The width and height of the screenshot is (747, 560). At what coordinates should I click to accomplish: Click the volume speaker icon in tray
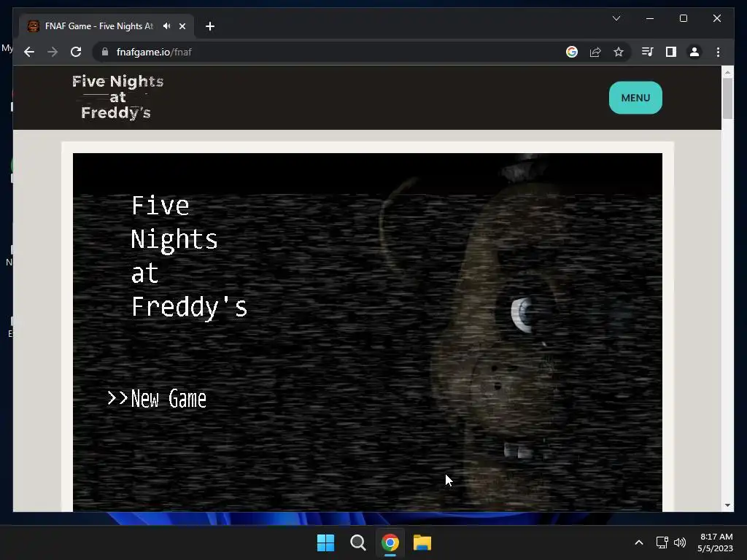click(680, 542)
